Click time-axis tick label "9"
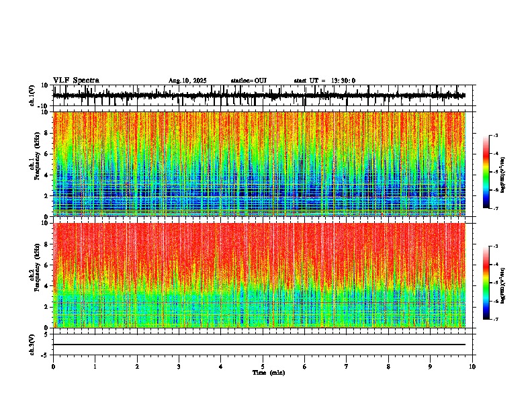This screenshot has height=411, width=532. coord(430,367)
